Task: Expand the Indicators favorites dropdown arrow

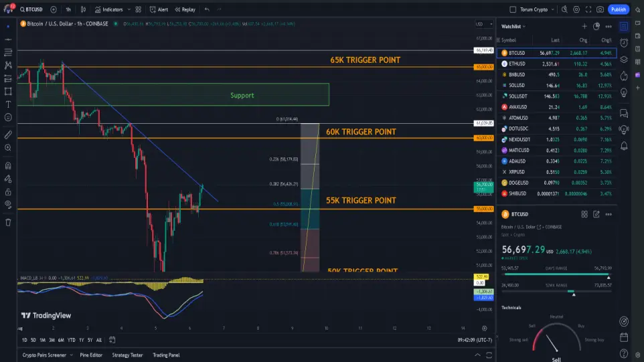Action: [129, 9]
